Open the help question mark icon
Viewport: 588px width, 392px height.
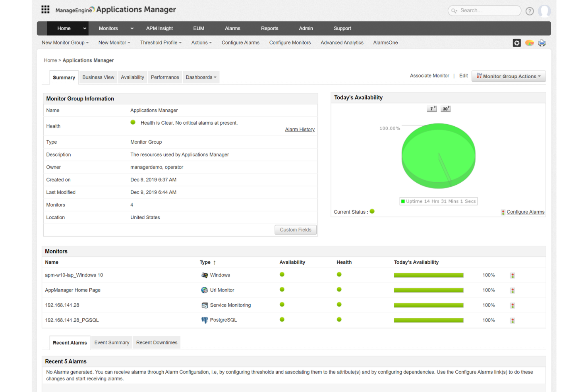[530, 11]
